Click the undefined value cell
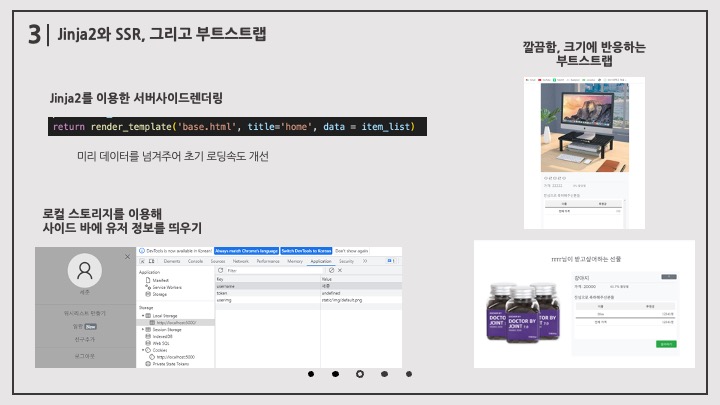720x405 pixels. pos(361,293)
